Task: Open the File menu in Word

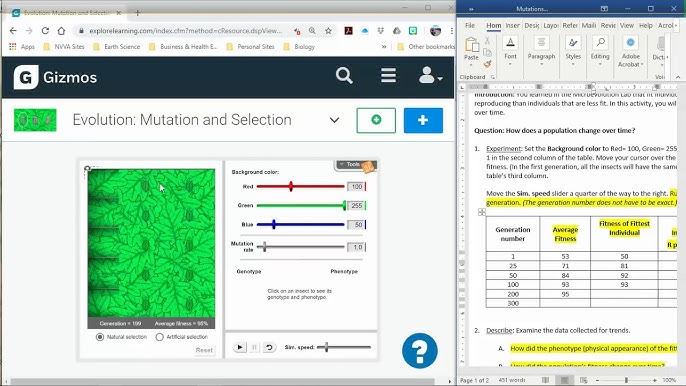Action: [470, 25]
